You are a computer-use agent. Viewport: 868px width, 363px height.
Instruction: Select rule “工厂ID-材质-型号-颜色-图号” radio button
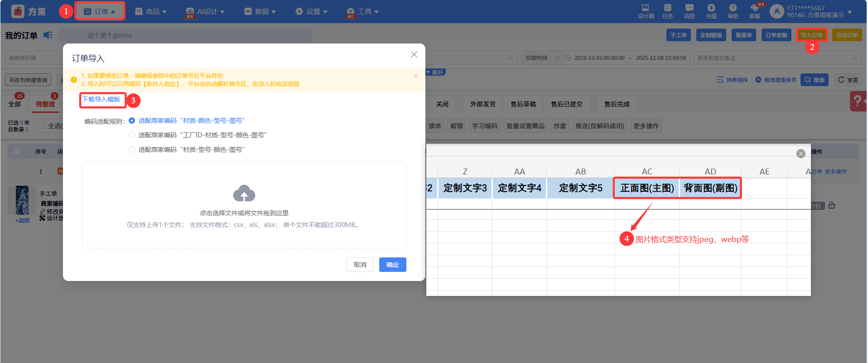pyautogui.click(x=132, y=135)
